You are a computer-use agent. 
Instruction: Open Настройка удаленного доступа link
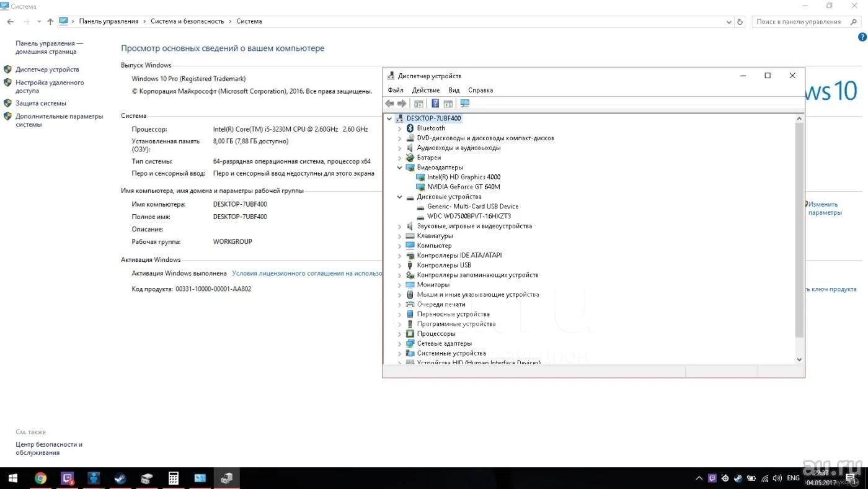[x=50, y=86]
